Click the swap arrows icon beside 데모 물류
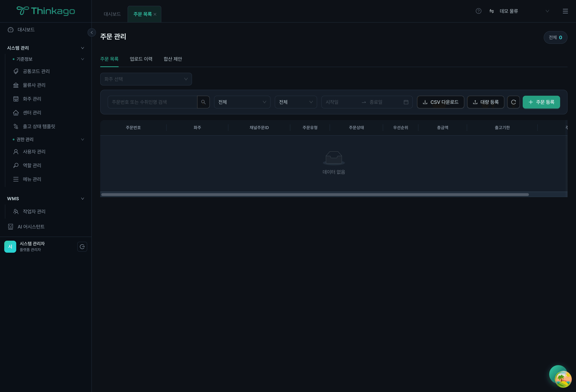The width and height of the screenshot is (576, 392). point(491,11)
